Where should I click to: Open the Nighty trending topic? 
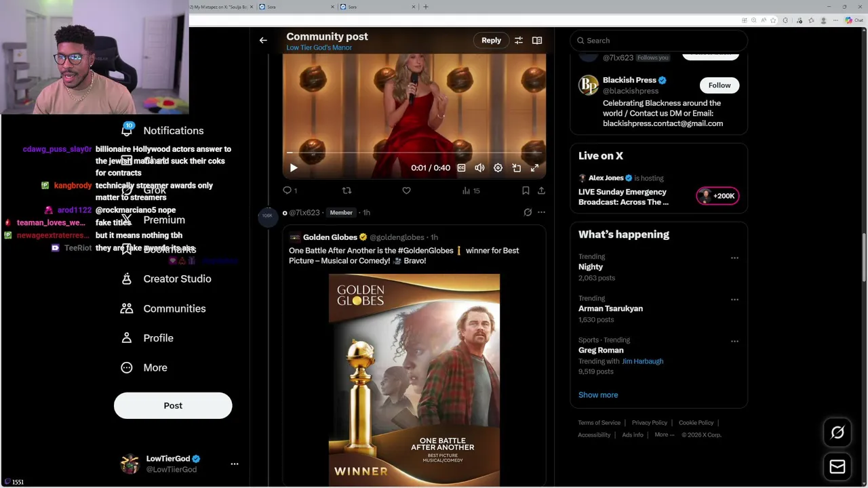(591, 267)
